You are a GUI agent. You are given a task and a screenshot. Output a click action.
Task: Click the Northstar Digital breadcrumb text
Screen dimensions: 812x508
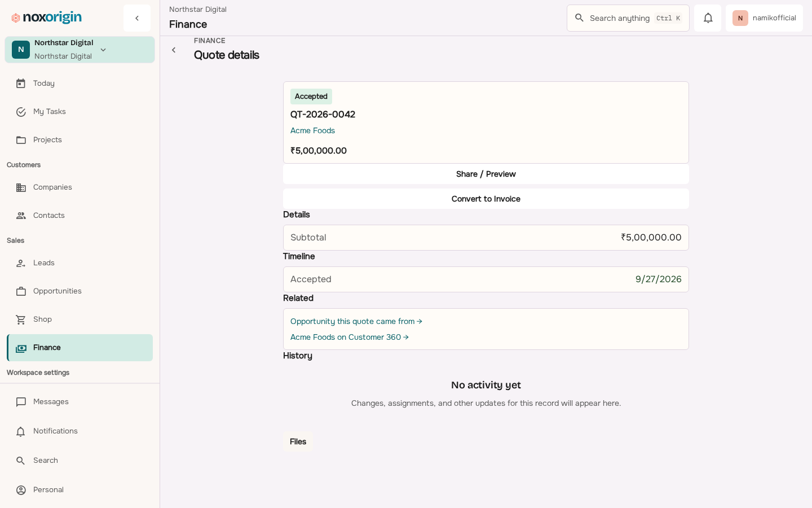tap(198, 10)
